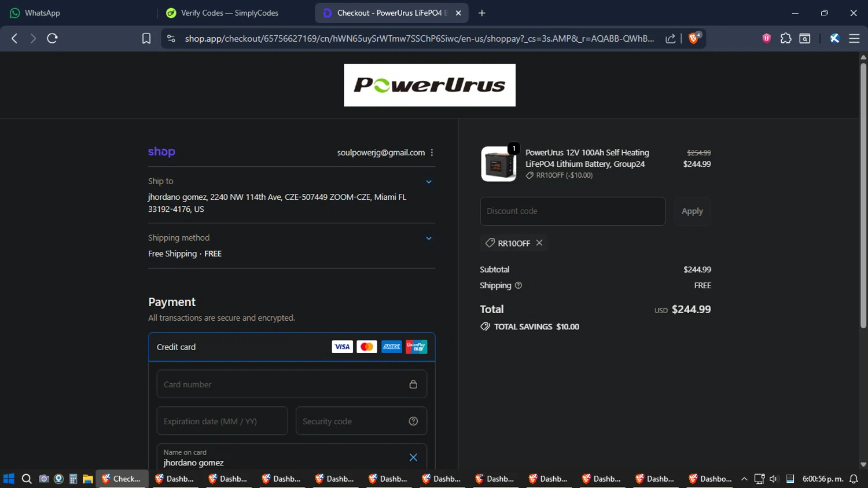
Task: Open account options three-dot menu
Action: (432, 152)
